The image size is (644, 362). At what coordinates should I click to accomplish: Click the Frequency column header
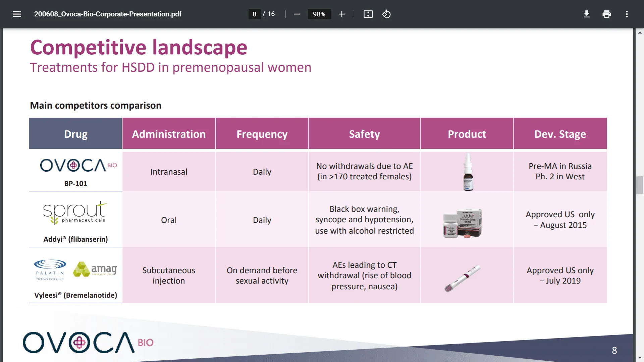tap(262, 133)
